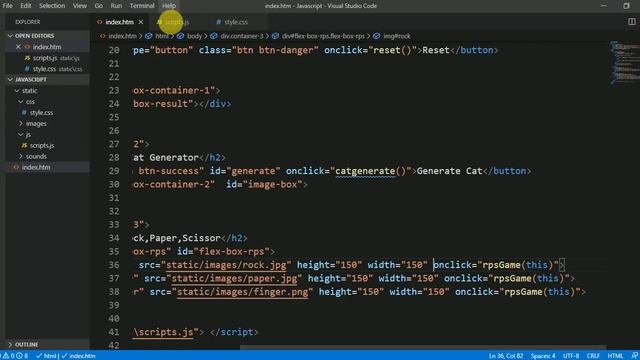The image size is (640, 360).
Task: Click catgenerate() text on line 29
Action: click(370, 171)
